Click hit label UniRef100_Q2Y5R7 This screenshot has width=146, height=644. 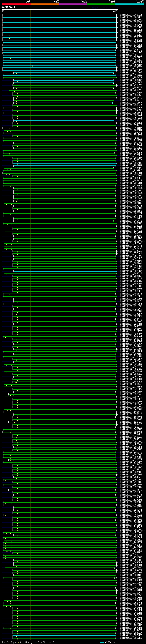131,93
